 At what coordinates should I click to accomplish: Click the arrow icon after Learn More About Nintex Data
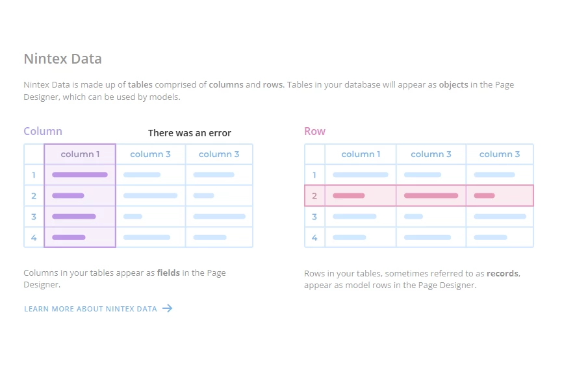167,308
